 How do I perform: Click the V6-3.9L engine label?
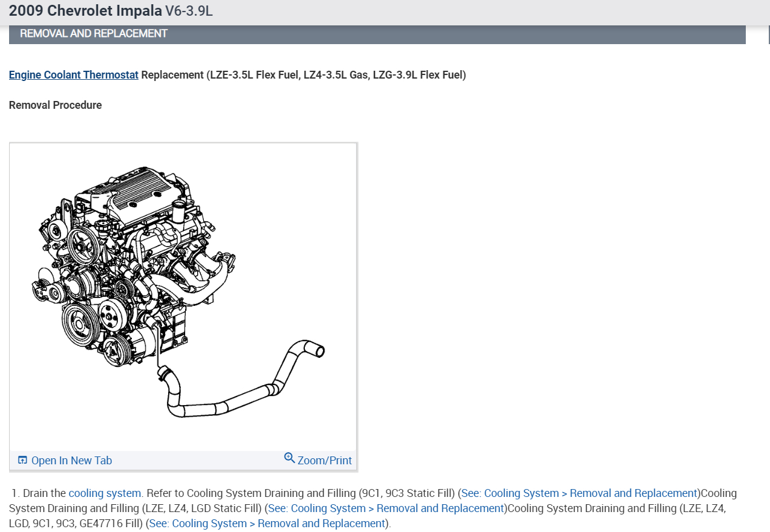click(189, 11)
